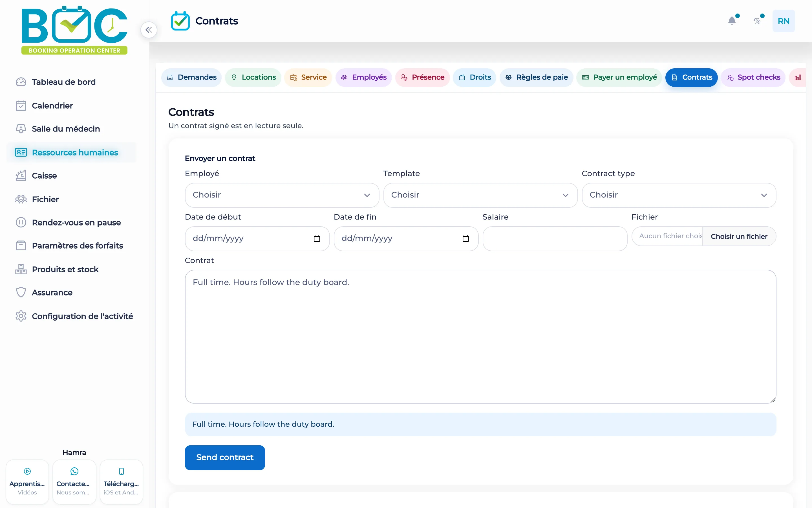Click the percent discount icon in header
Viewport: 812px width, 508px height.
point(757,21)
